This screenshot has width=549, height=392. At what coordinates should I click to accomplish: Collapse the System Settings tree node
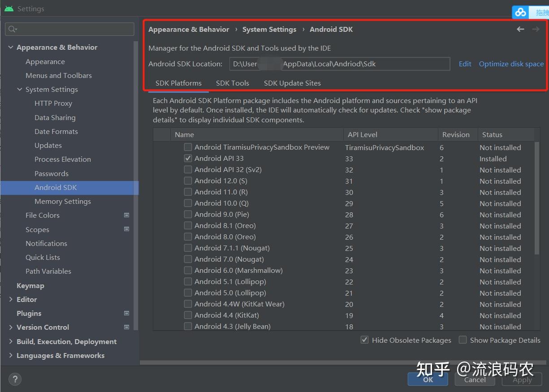(19, 89)
